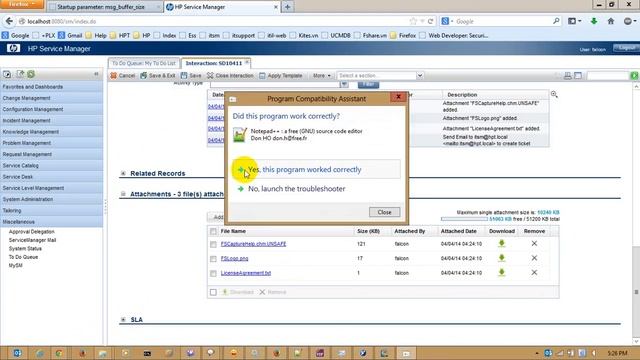640x360 pixels.
Task: Open ServiceManager Mail under Miscellaneous
Action: 32,240
